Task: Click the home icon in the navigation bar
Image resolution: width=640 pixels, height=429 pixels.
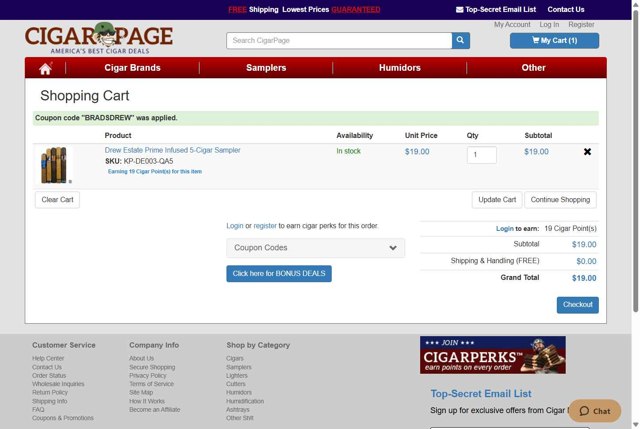Action: click(45, 68)
